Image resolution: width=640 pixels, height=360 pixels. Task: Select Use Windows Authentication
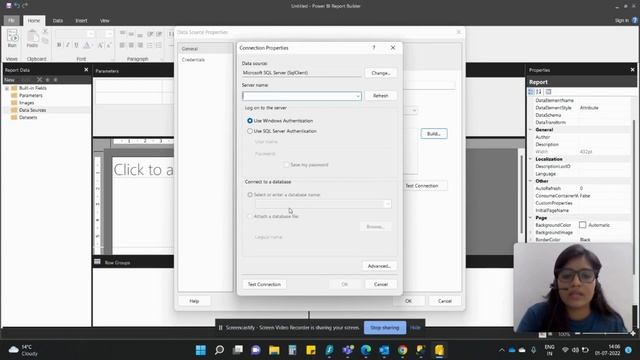[x=250, y=121]
